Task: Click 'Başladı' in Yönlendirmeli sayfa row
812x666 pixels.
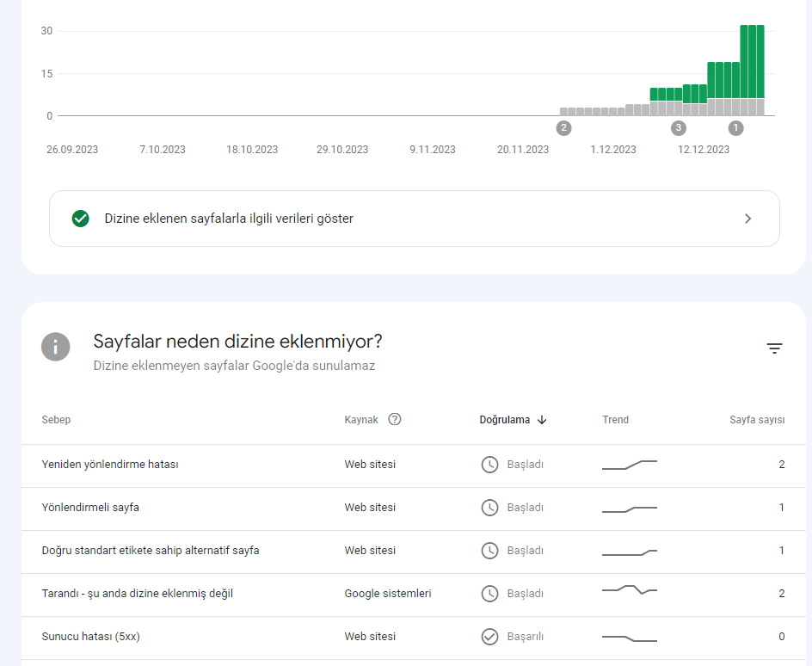Action: [525, 508]
